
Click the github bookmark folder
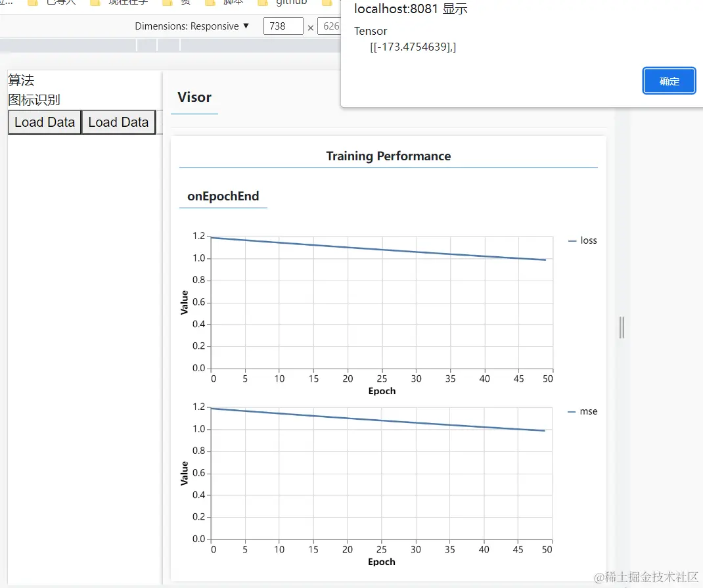[x=284, y=3]
